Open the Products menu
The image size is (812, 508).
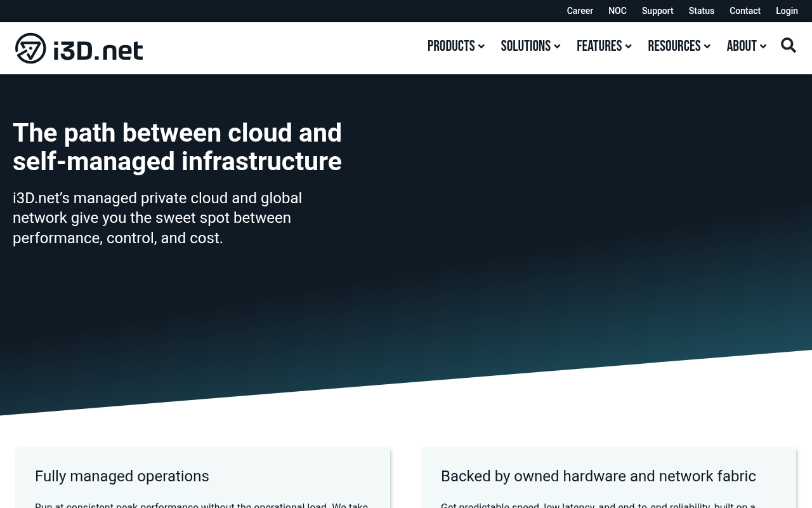pos(451,46)
